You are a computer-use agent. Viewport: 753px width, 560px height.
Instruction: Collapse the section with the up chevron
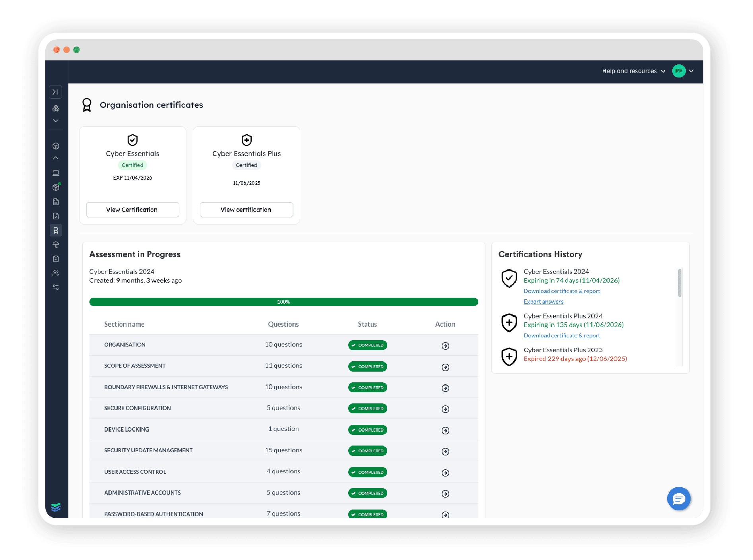(x=56, y=158)
